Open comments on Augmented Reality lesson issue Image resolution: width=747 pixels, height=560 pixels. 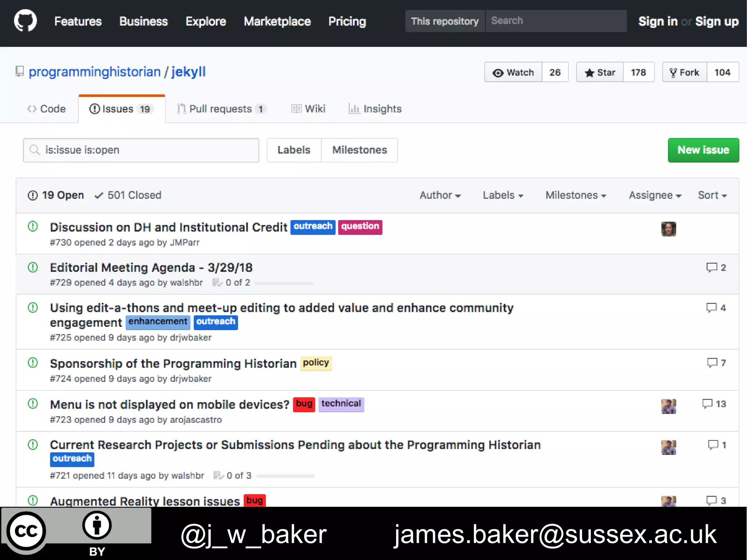pos(716,500)
